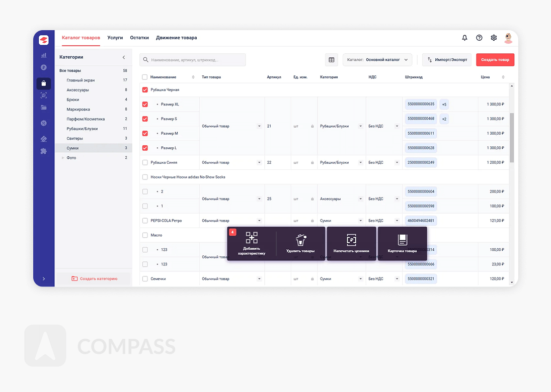Expand the Фото category tree arrow
551x392 pixels.
pos(63,158)
